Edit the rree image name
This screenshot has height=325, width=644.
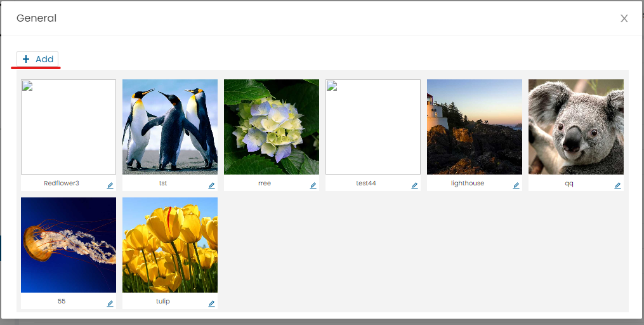[313, 186]
